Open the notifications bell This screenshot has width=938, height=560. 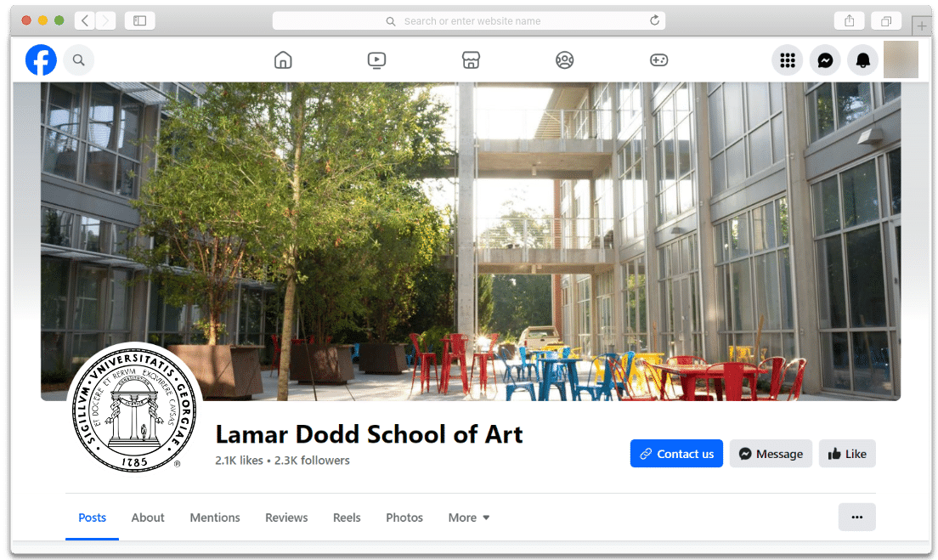[x=862, y=59]
